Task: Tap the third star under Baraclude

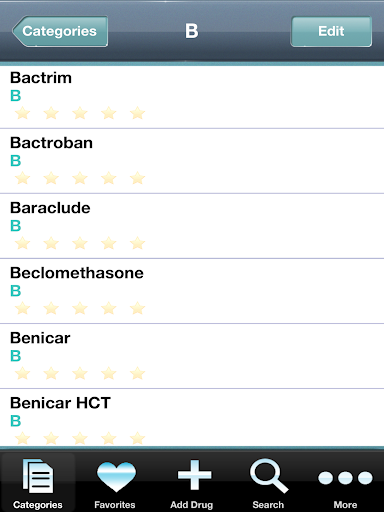Action: 80,243
